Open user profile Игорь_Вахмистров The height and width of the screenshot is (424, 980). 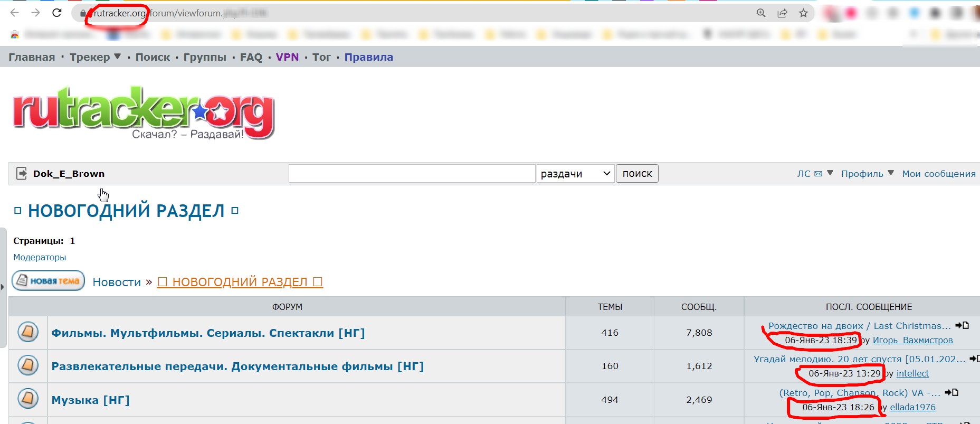pos(913,340)
